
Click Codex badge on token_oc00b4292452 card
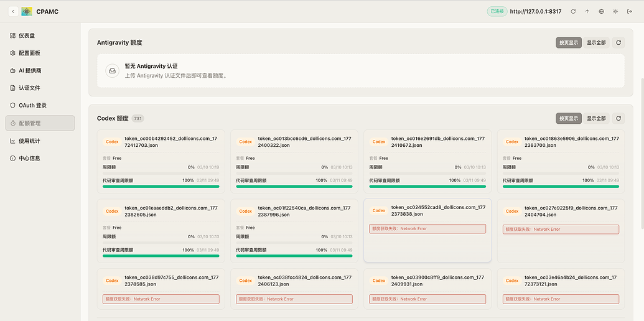tap(112, 142)
